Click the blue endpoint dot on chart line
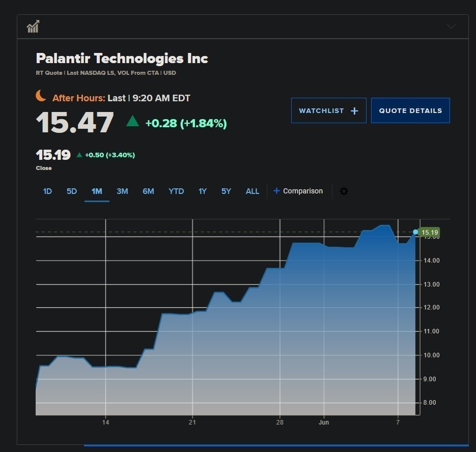Image resolution: width=476 pixels, height=452 pixels. [x=415, y=232]
